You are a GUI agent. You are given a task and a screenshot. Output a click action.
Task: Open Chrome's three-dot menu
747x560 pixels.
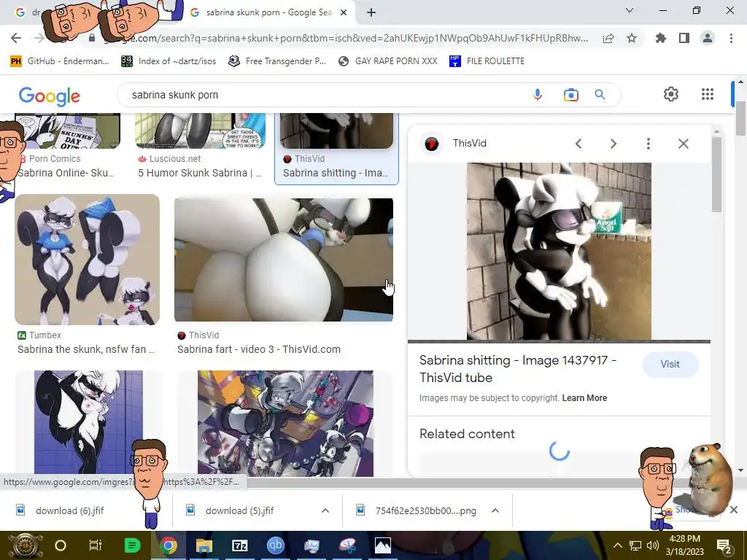pyautogui.click(x=731, y=38)
